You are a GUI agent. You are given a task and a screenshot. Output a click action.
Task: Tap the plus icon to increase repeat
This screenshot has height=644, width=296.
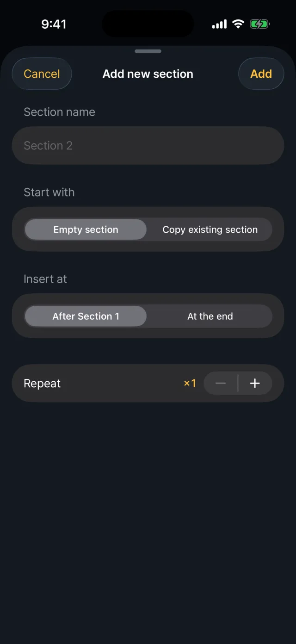click(x=255, y=383)
